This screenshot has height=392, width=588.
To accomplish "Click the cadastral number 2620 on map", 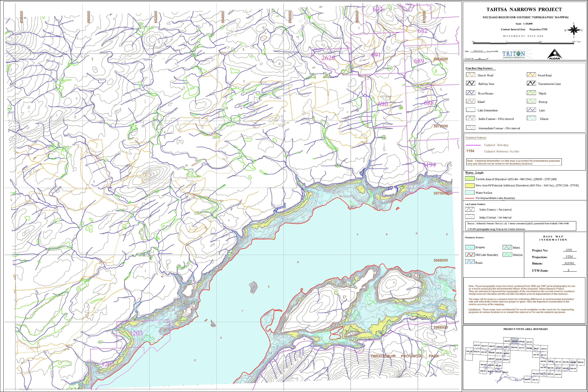I will [x=328, y=58].
